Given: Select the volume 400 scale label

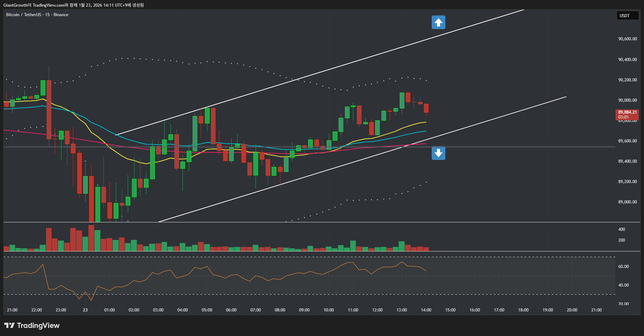Looking at the screenshot, I should pyautogui.click(x=622, y=229).
